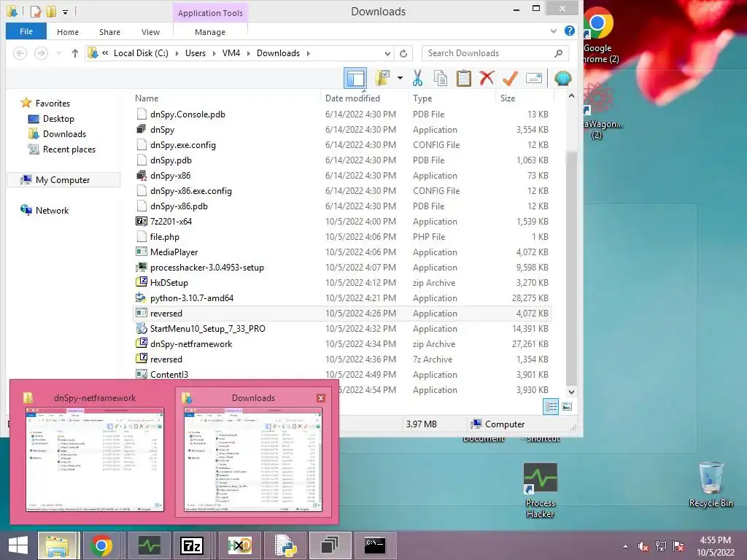Expand the chevron after VM4 breadcrumb
The width and height of the screenshot is (747, 560).
click(x=248, y=53)
